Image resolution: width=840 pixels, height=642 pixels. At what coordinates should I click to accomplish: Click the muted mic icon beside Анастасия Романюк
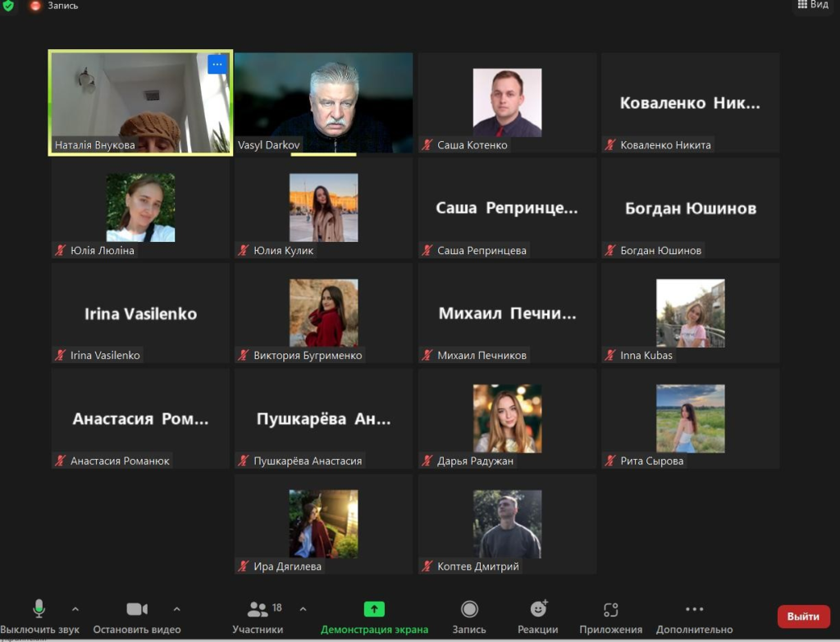[60, 461]
